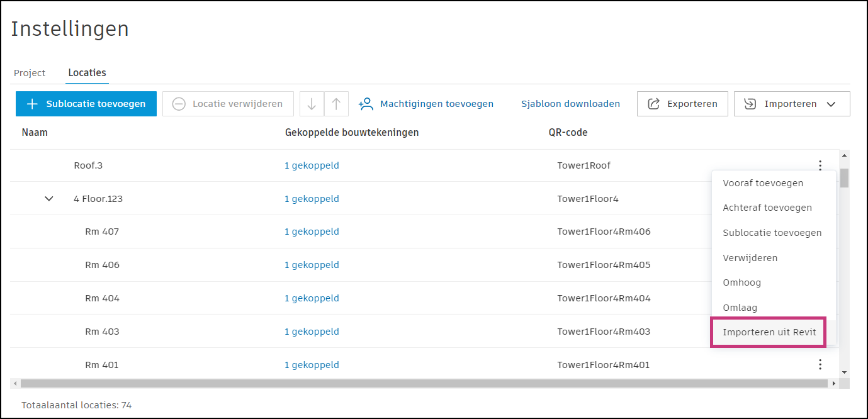Collapse the 4 Floor.123 row
Viewport: 868px width, 419px height.
[49, 199]
